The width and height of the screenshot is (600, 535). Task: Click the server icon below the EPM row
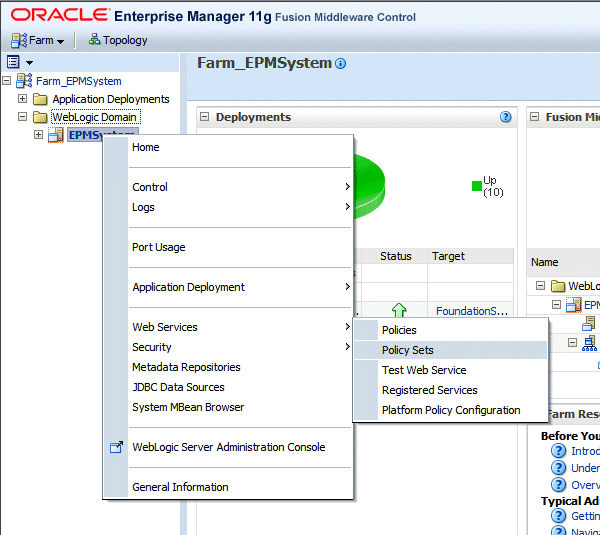point(589,324)
